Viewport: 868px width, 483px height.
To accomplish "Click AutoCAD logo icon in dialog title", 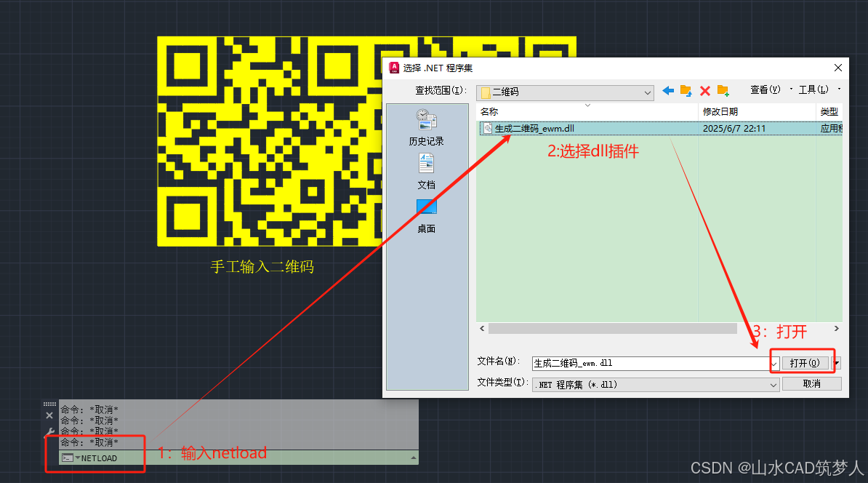I will [x=394, y=68].
